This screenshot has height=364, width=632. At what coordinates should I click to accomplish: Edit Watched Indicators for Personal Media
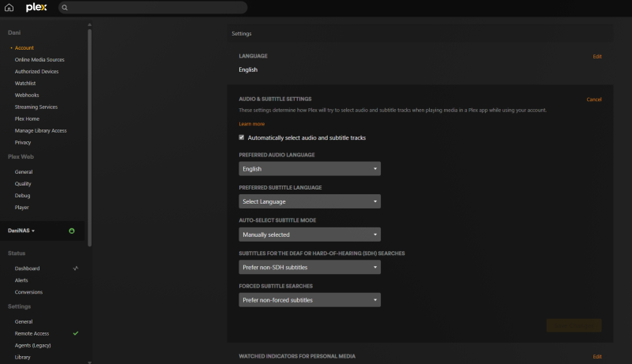(597, 357)
